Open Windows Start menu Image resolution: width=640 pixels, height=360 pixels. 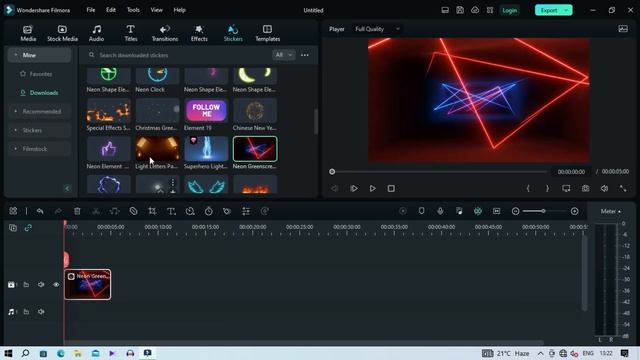8,353
